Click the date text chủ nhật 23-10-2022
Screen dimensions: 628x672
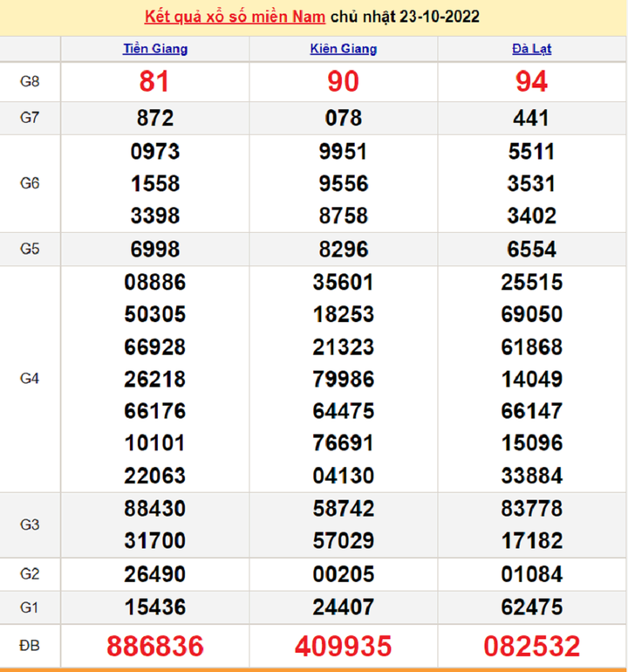point(405,17)
